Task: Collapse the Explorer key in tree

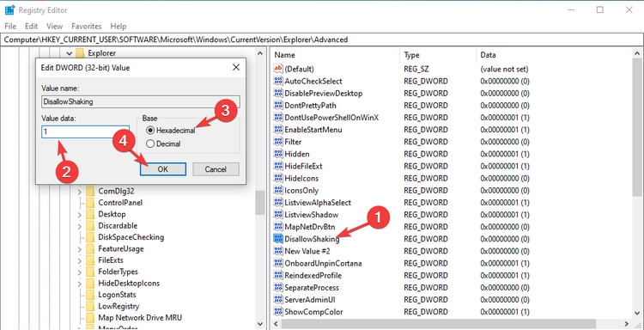Action: 69,53
